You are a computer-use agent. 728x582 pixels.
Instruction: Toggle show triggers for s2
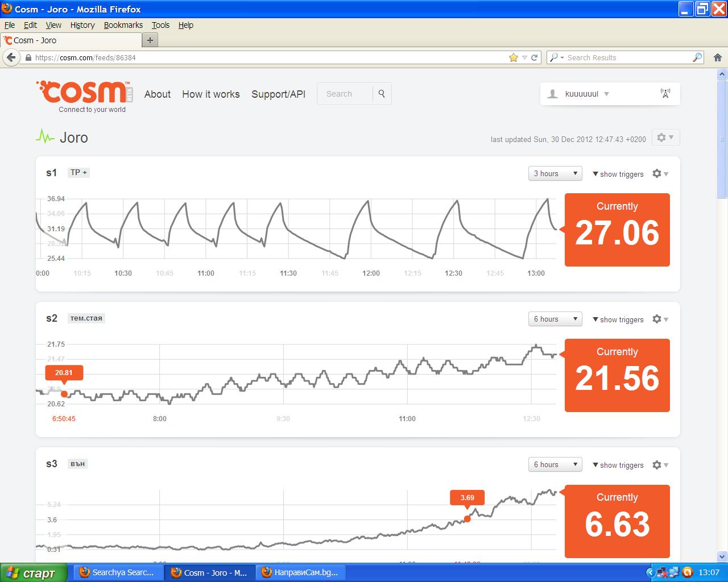[618, 319]
